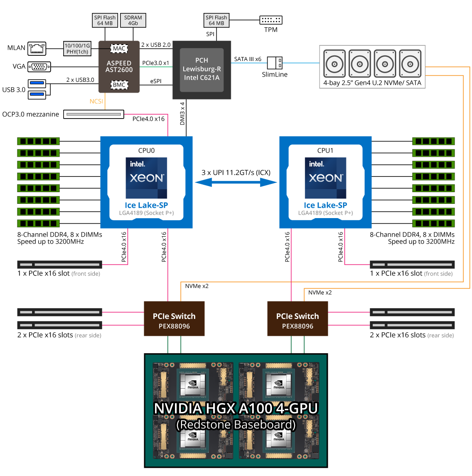Image resolution: width=472 pixels, height=476 pixels.
Task: Click the "PCIe3.0 x1" label
Action: pyautogui.click(x=155, y=63)
